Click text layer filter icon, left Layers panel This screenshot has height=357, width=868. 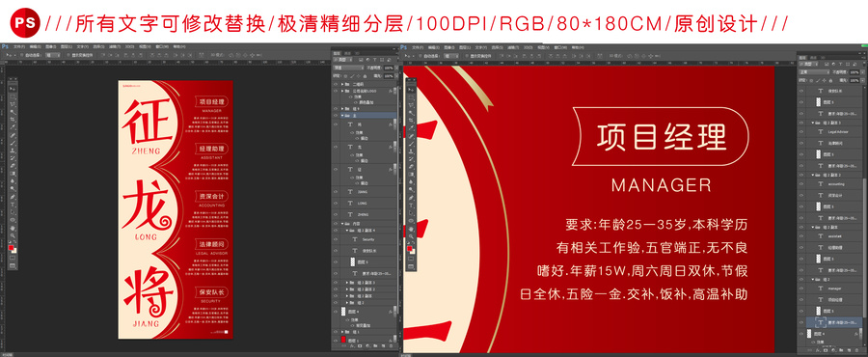point(374,59)
